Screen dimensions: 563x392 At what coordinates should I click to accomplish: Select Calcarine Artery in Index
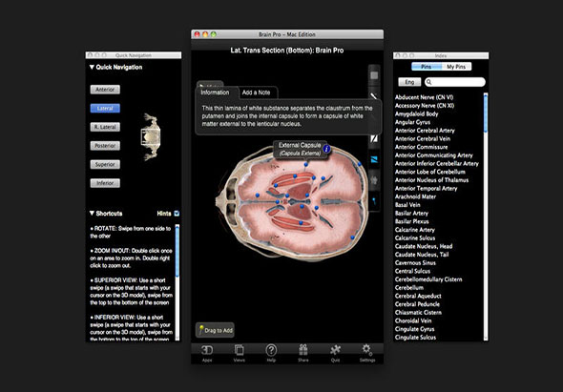pos(415,230)
